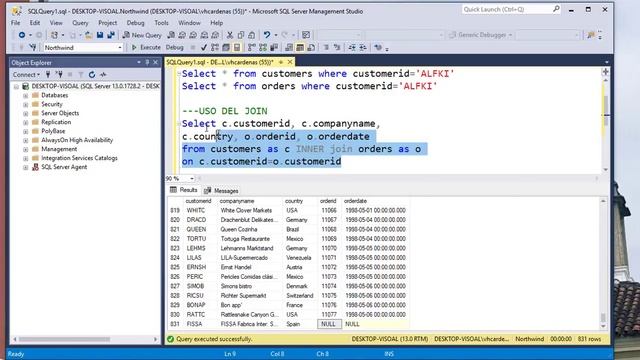Click the Quick Launch search magnifier icon
The image size is (640, 360).
[556, 9]
